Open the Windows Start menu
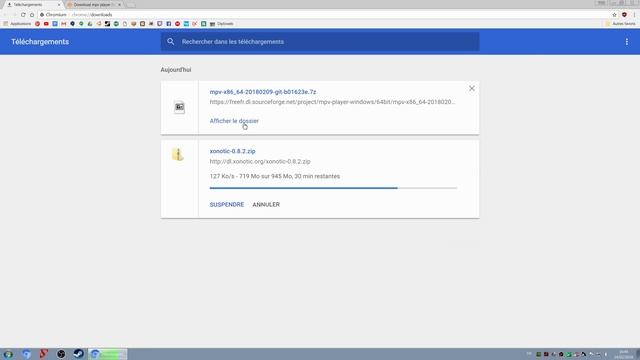This screenshot has width=640, height=360. click(8, 354)
